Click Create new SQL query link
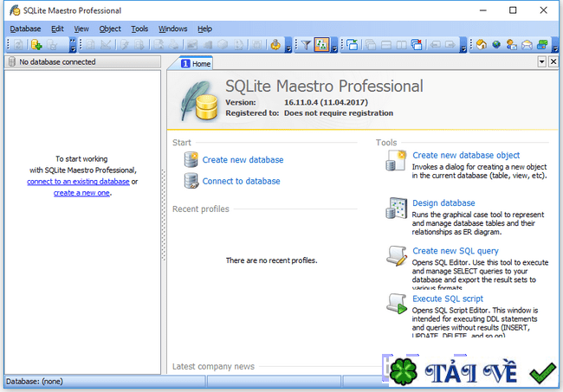The image size is (563, 392). (456, 251)
